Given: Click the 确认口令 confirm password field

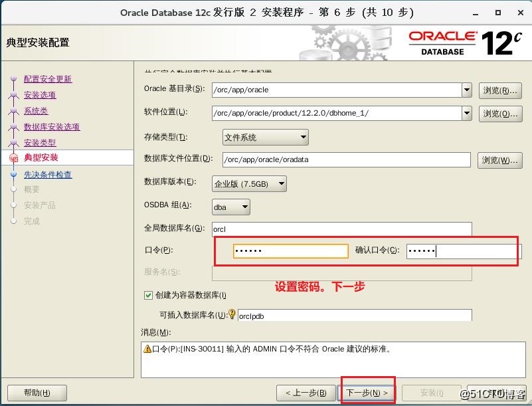Looking at the screenshot, I should (x=462, y=251).
